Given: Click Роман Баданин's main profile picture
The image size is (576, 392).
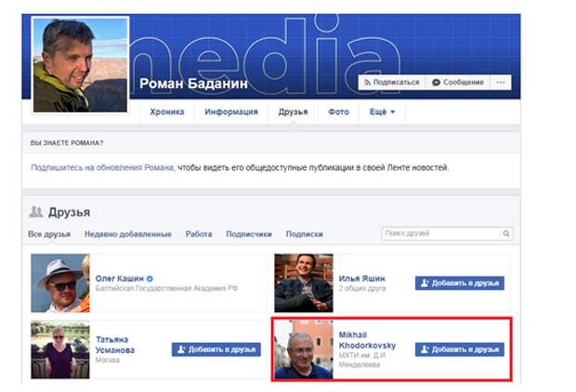Looking at the screenshot, I should (x=81, y=65).
